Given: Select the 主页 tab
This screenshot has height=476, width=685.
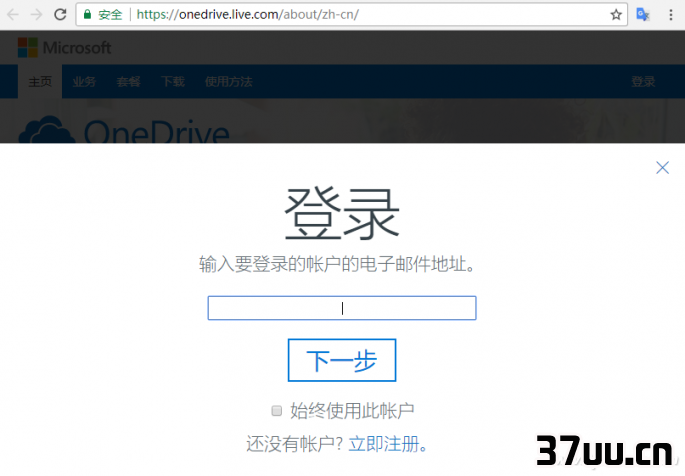Looking at the screenshot, I should [40, 82].
